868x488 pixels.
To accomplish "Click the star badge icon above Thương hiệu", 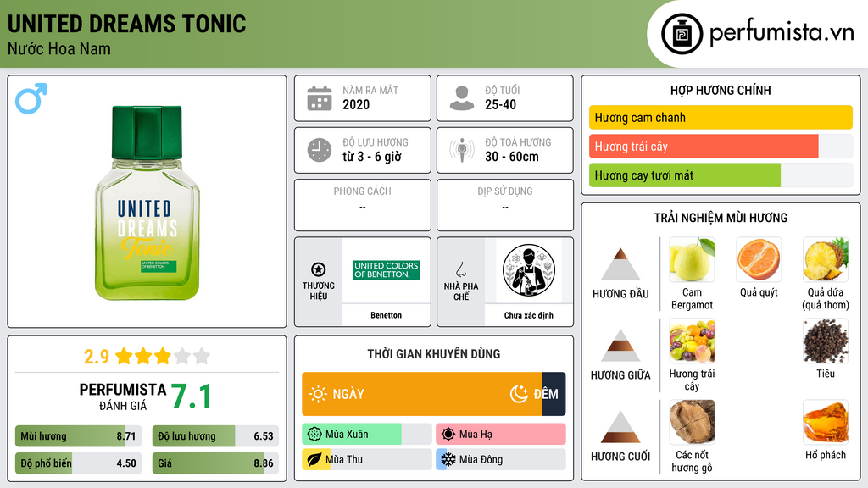I will [319, 269].
